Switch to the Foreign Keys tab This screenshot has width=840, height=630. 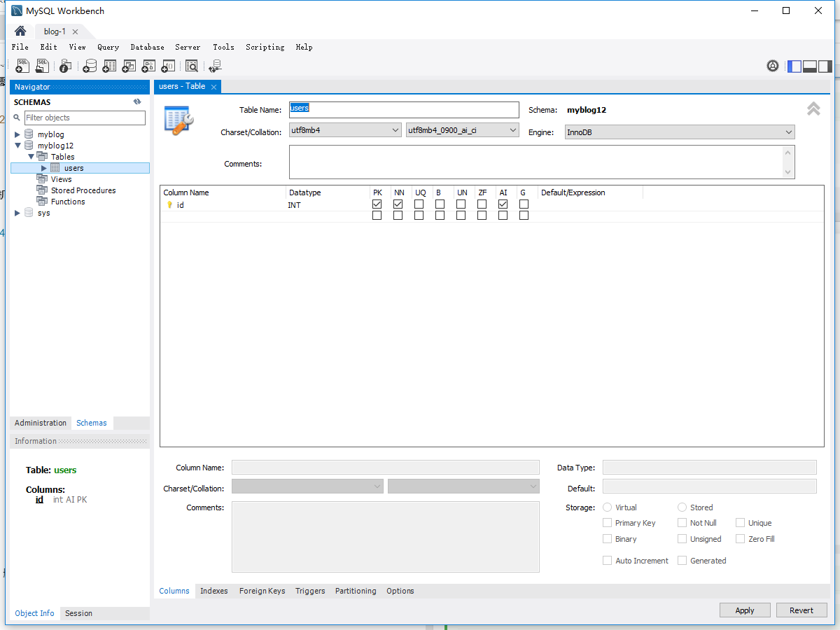pyautogui.click(x=262, y=591)
